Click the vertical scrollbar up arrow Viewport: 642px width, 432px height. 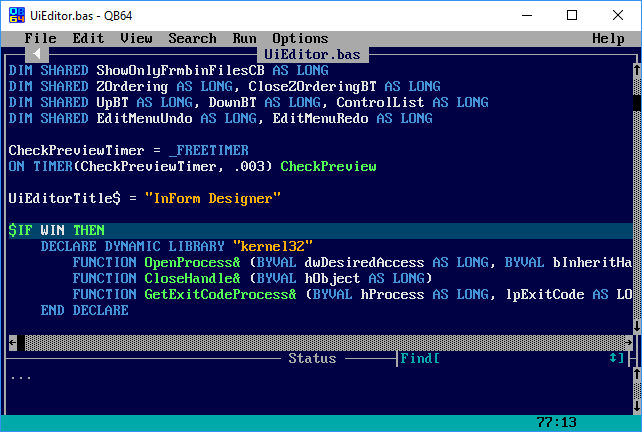(x=637, y=70)
